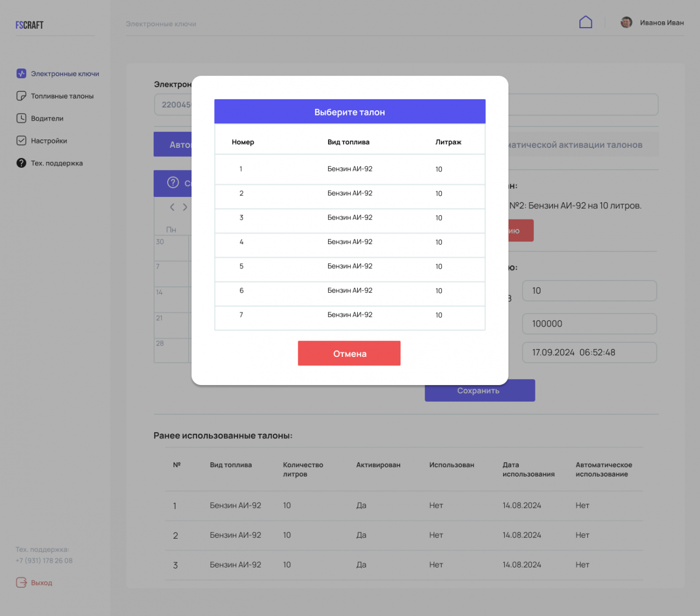Open Электронные ключи in the sidebar
Viewport: 700px width, 616px height.
click(x=65, y=74)
